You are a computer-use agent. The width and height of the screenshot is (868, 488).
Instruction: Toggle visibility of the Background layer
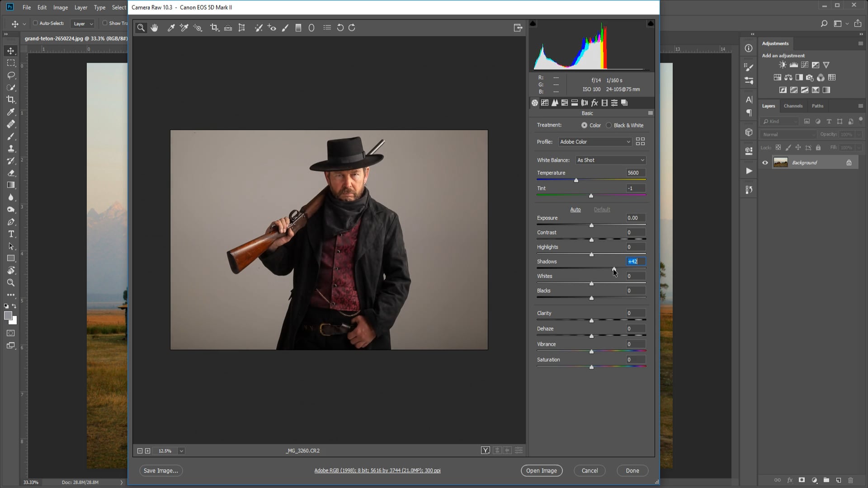pyautogui.click(x=765, y=162)
